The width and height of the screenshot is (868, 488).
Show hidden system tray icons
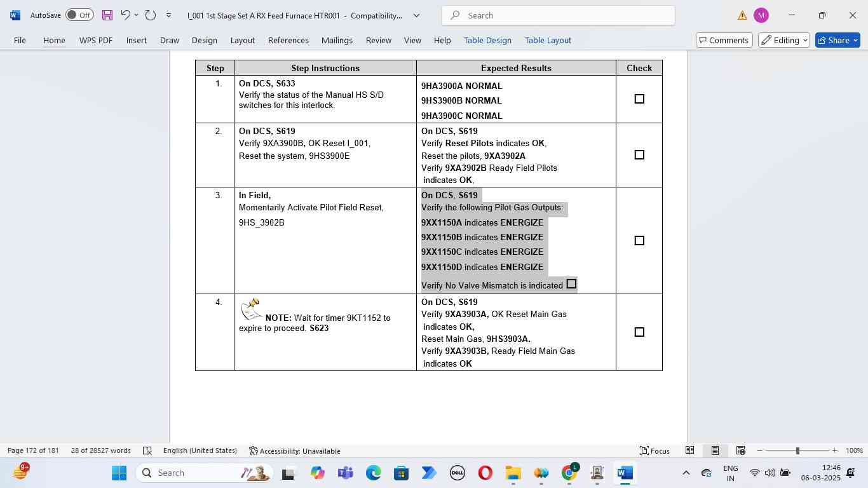pos(686,473)
